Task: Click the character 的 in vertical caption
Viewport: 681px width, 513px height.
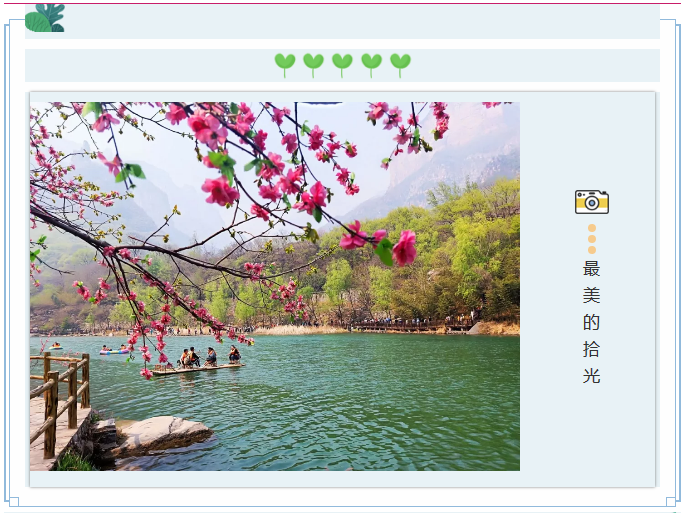Action: tap(592, 322)
